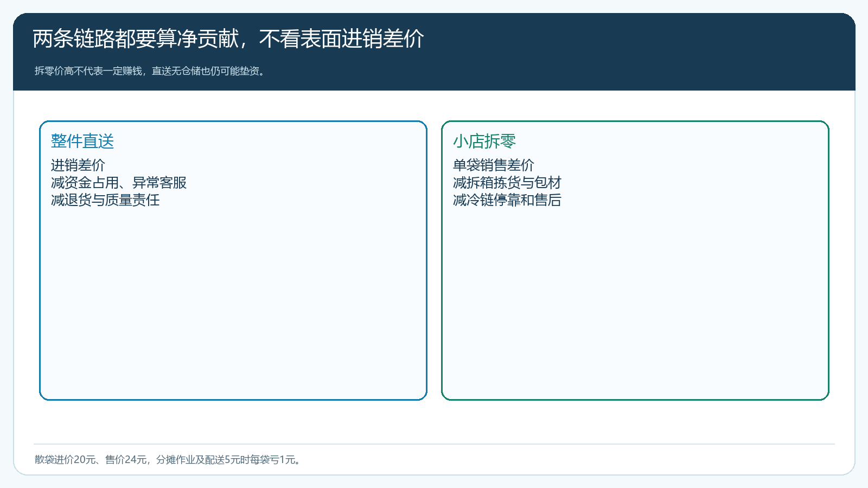Select the line 单袋销售差价
Screen dimensions: 868x488
(x=494, y=165)
